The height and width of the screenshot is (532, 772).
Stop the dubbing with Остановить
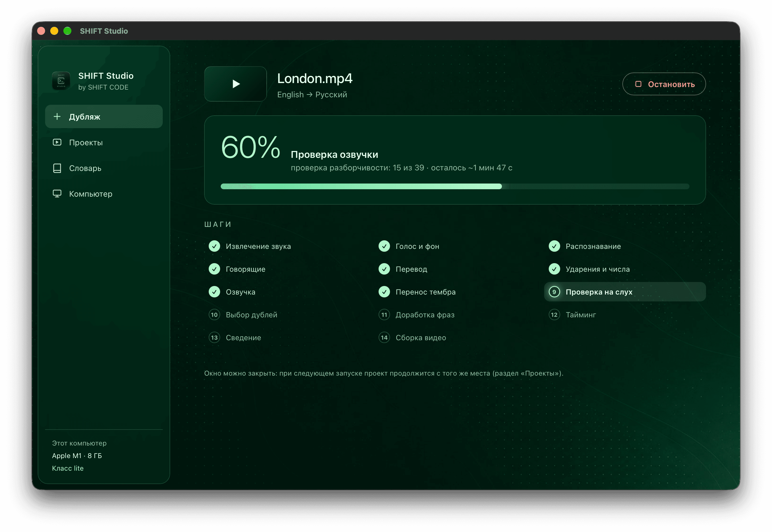[664, 84]
